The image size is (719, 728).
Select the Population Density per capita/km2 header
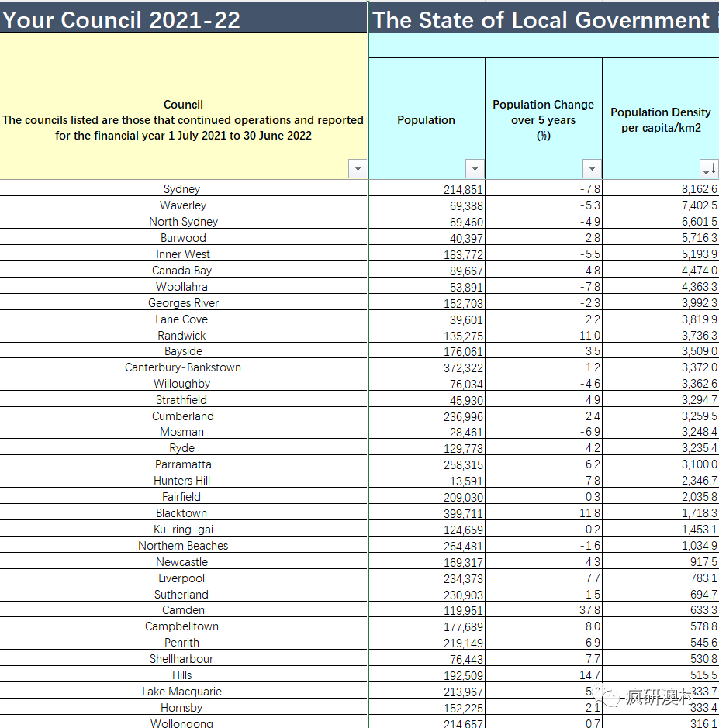pyautogui.click(x=661, y=119)
